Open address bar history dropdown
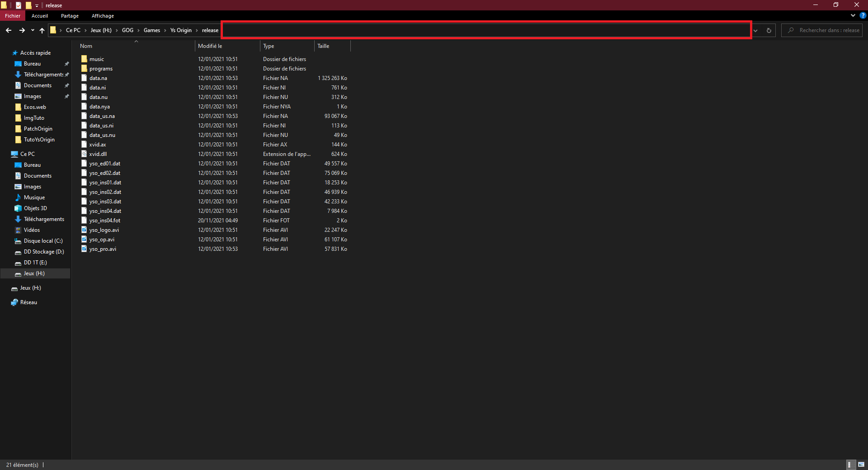The height and width of the screenshot is (470, 868). (755, 30)
